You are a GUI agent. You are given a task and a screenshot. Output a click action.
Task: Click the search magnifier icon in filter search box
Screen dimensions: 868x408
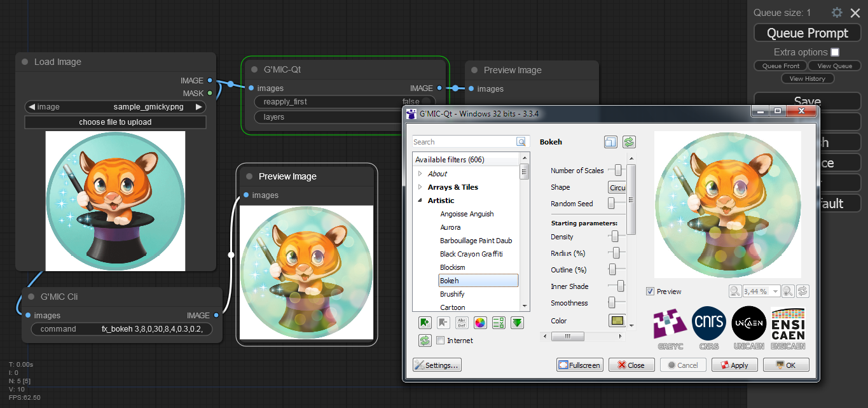tap(521, 142)
